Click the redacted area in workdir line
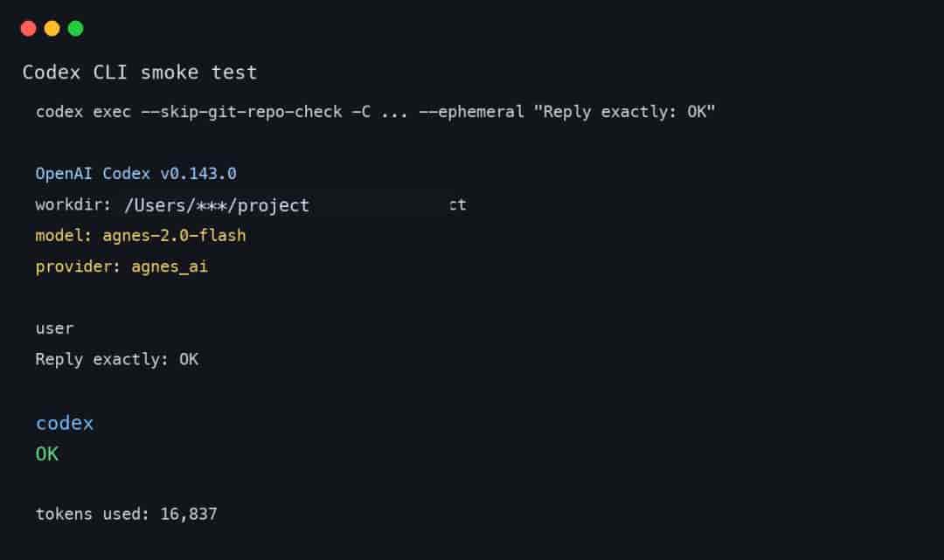Screen dimensions: 944x560 coord(379,204)
